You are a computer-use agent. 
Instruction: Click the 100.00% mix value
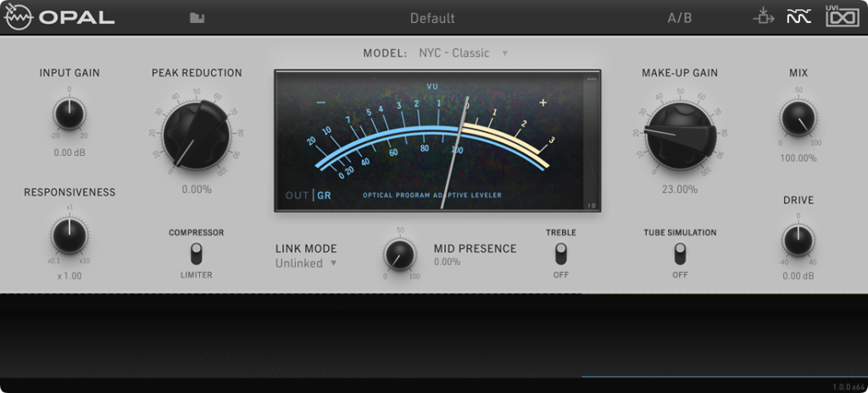pyautogui.click(x=798, y=158)
